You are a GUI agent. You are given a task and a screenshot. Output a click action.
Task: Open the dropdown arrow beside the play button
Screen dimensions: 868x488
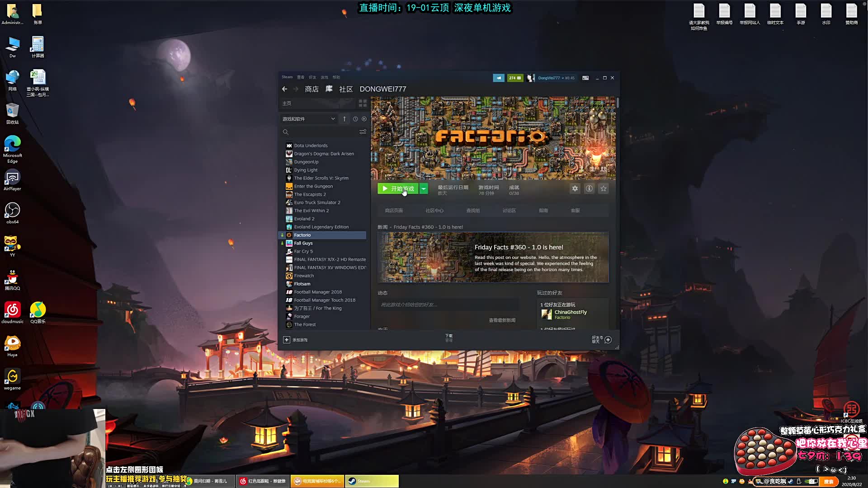pyautogui.click(x=424, y=188)
